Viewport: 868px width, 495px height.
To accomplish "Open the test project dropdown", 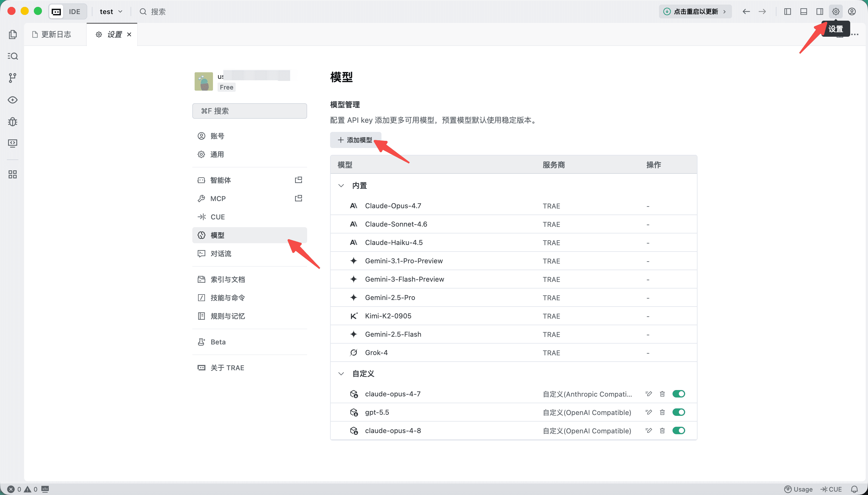I will pos(111,11).
